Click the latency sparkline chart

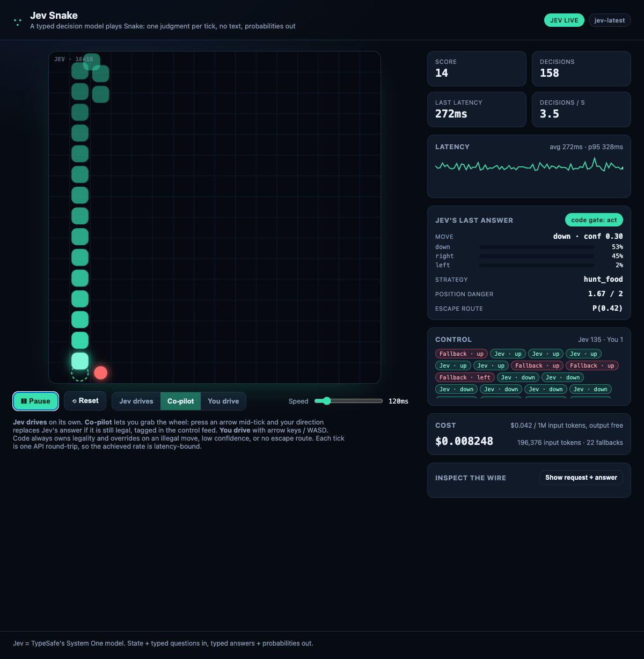pyautogui.click(x=529, y=166)
